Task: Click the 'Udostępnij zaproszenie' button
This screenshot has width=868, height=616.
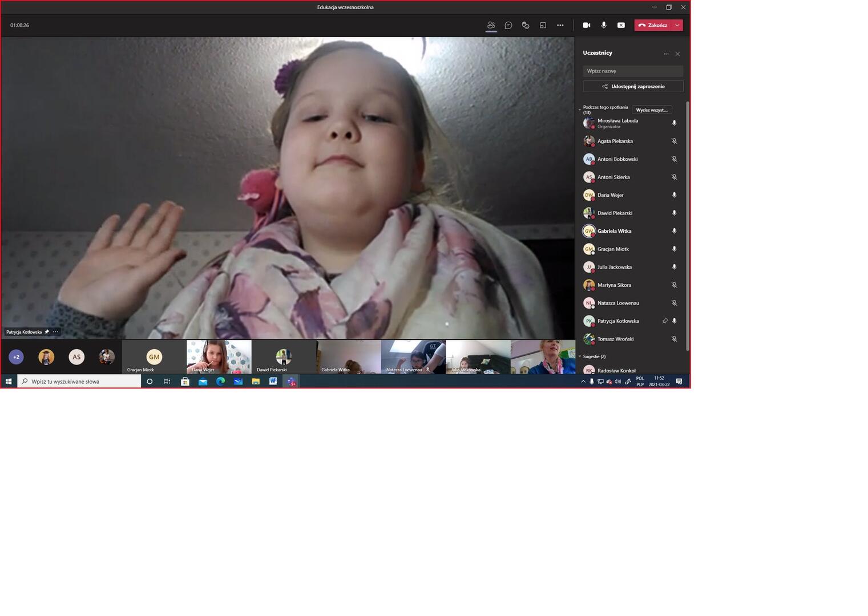Action: click(x=633, y=86)
